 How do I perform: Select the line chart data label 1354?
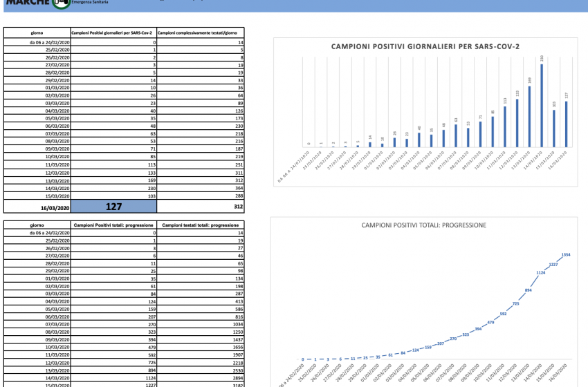(566, 255)
